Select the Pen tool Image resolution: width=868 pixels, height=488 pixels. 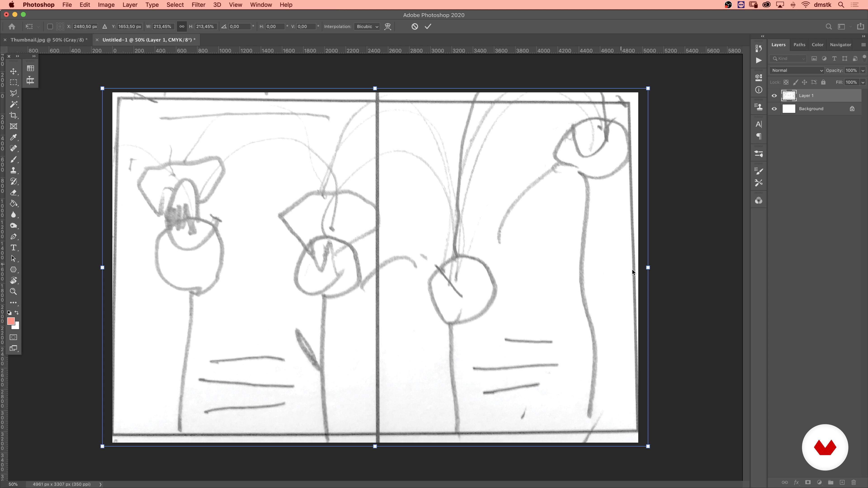14,237
